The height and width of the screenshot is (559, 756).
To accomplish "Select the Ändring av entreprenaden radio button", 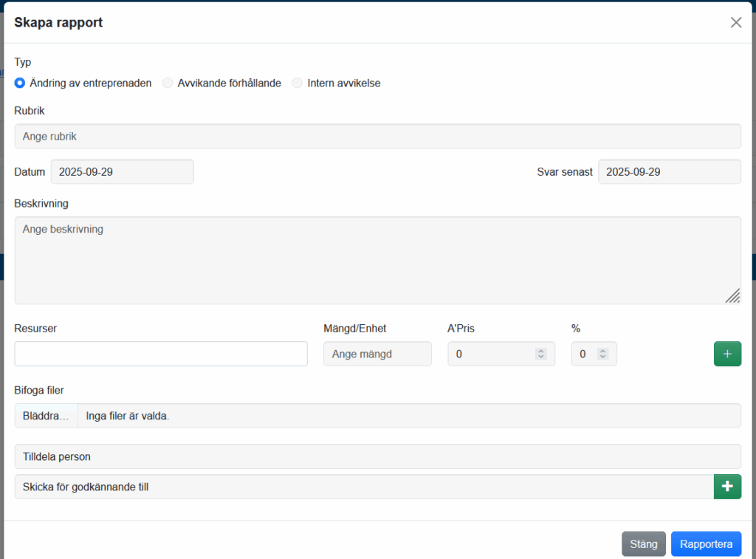I will coord(20,83).
